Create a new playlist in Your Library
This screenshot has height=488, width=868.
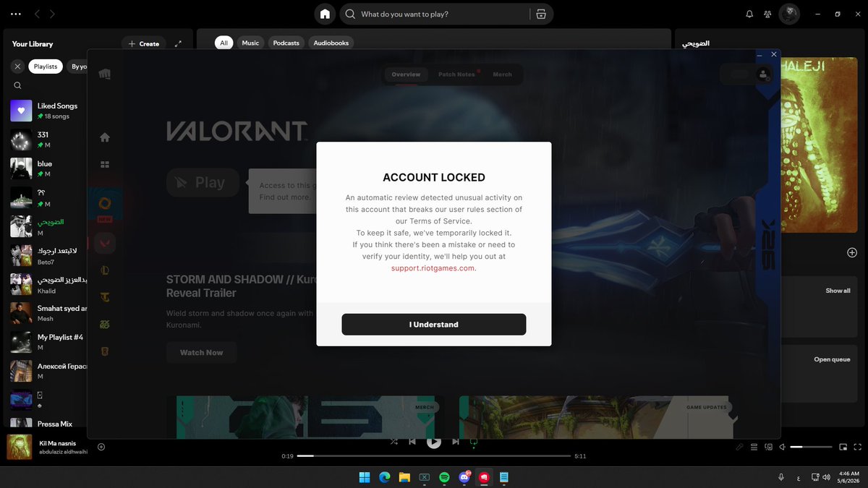click(143, 44)
